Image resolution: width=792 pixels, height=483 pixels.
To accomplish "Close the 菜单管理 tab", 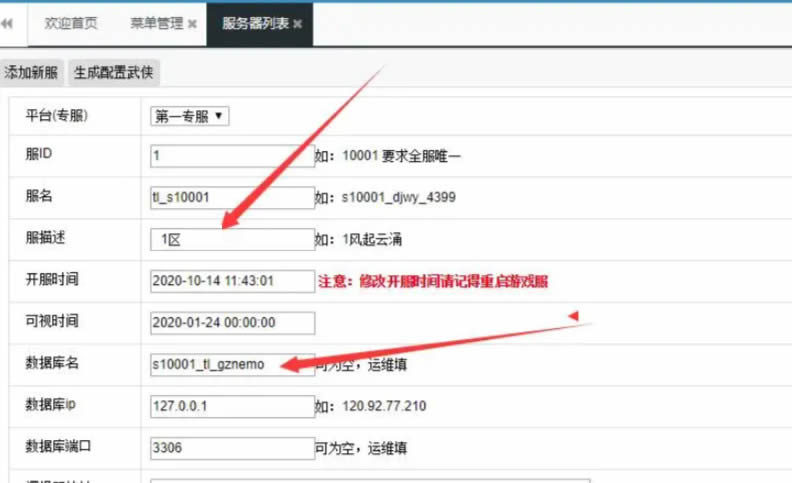I will [x=192, y=24].
